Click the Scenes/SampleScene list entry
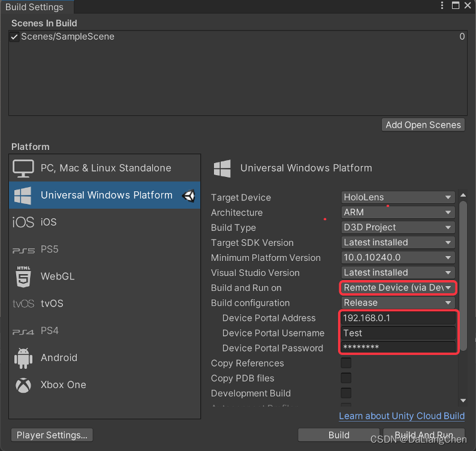The width and height of the screenshot is (476, 451). point(237,37)
